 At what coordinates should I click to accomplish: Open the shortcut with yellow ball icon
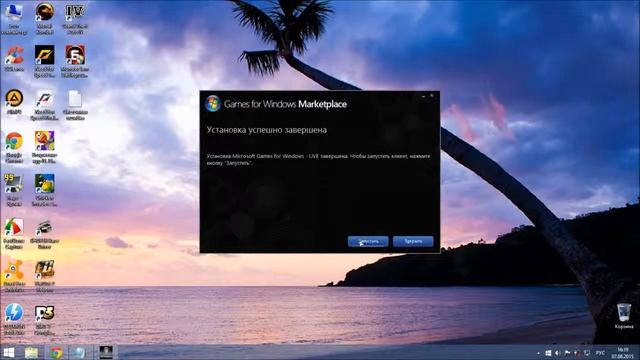coord(44,191)
